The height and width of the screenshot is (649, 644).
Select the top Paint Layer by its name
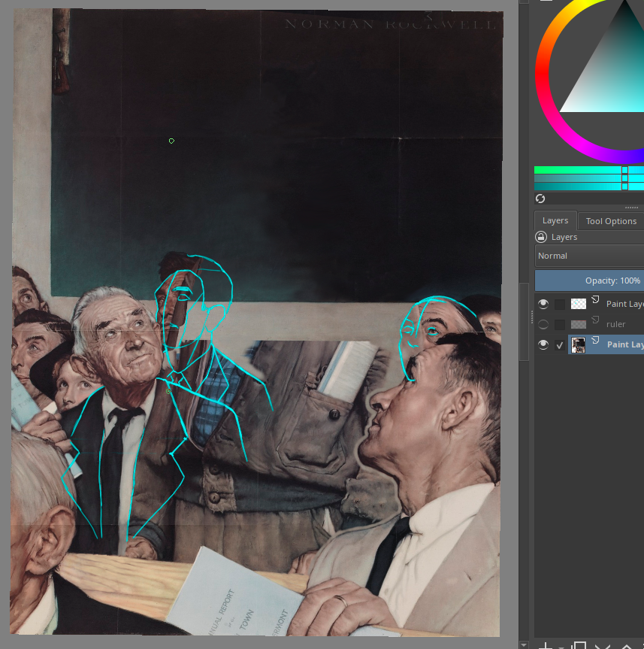pos(624,305)
